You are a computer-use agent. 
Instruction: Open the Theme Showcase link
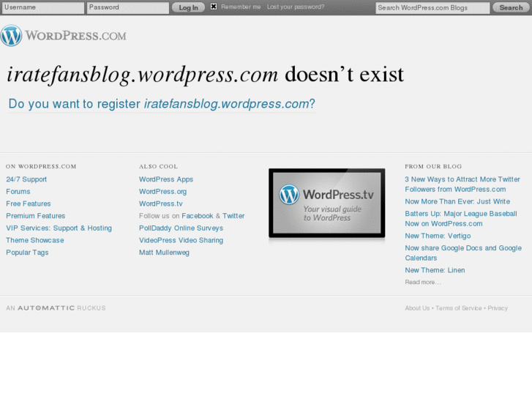35,240
